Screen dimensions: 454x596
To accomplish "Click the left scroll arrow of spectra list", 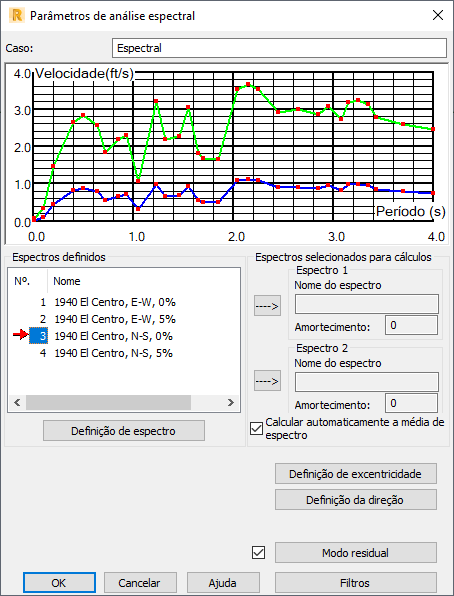I will [17, 402].
